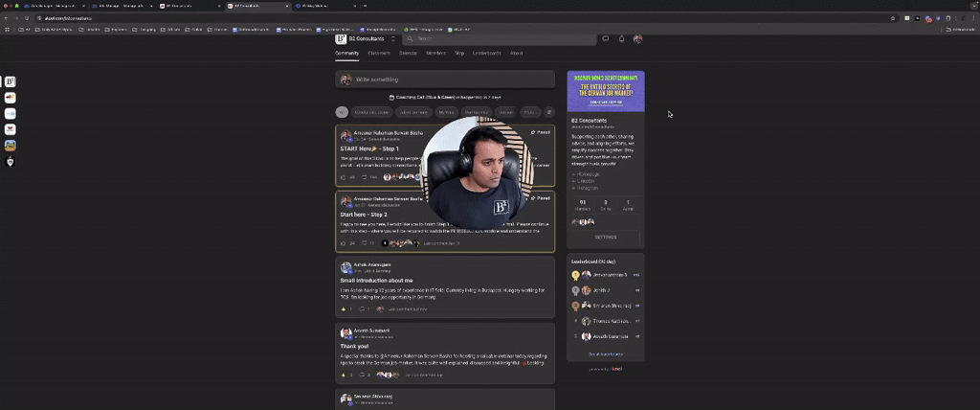980x410 pixels.
Task: Open Thomas leaderboard entry at rank 4
Action: pyautogui.click(x=606, y=321)
